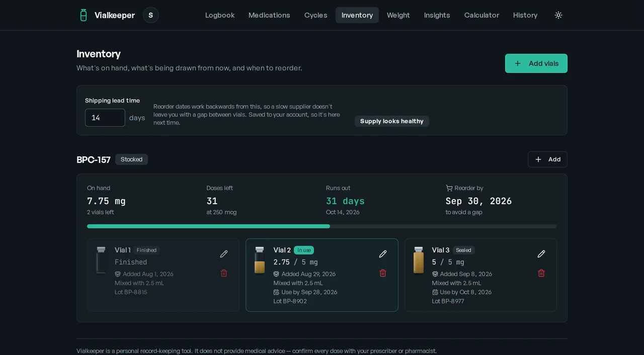Click box icon next to Added Aug 1, 2026
Viewport: 644px width, 355px height.
(x=118, y=274)
